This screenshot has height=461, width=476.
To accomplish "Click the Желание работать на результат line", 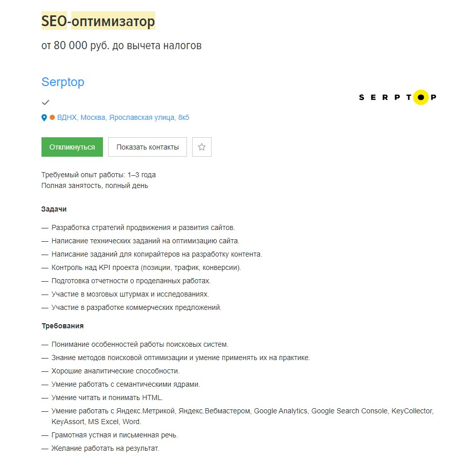I will pos(105,448).
